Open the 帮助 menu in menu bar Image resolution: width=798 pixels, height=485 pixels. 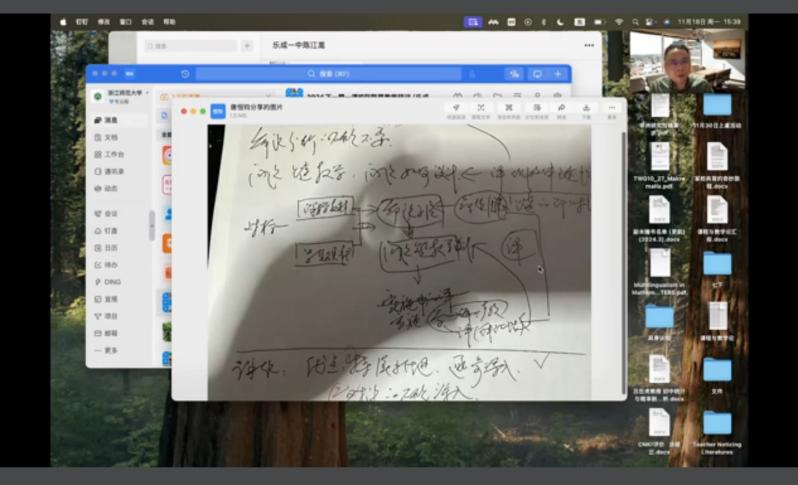coord(169,21)
